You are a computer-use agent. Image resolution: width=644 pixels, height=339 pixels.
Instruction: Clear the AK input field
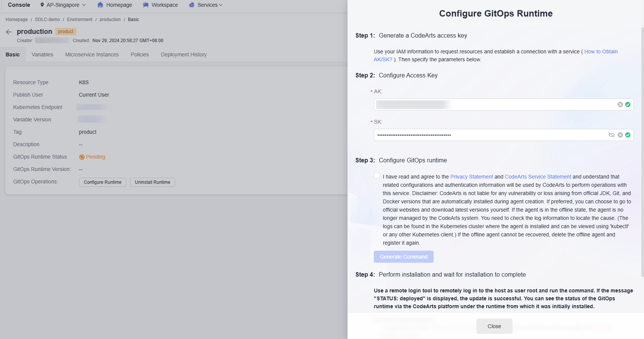[x=620, y=104]
